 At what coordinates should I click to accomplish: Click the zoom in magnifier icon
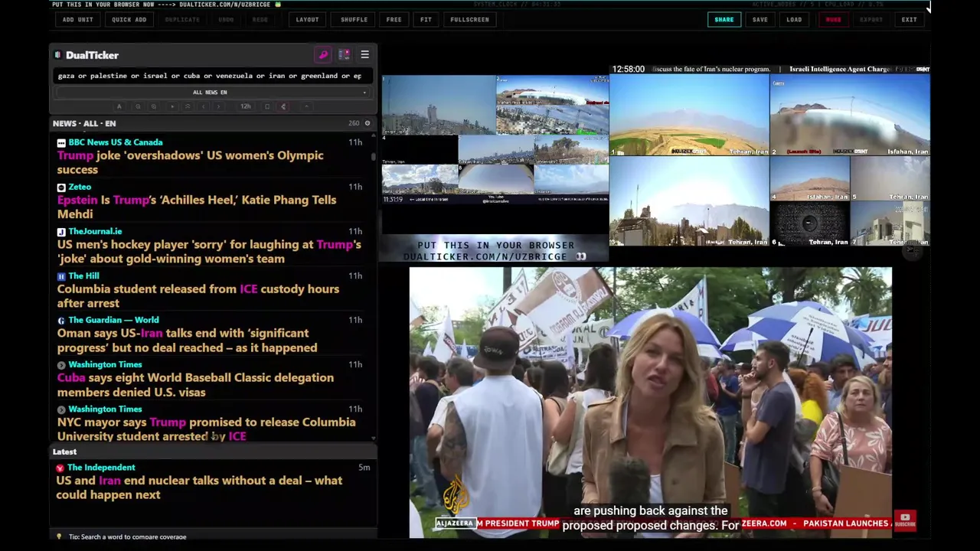154,106
